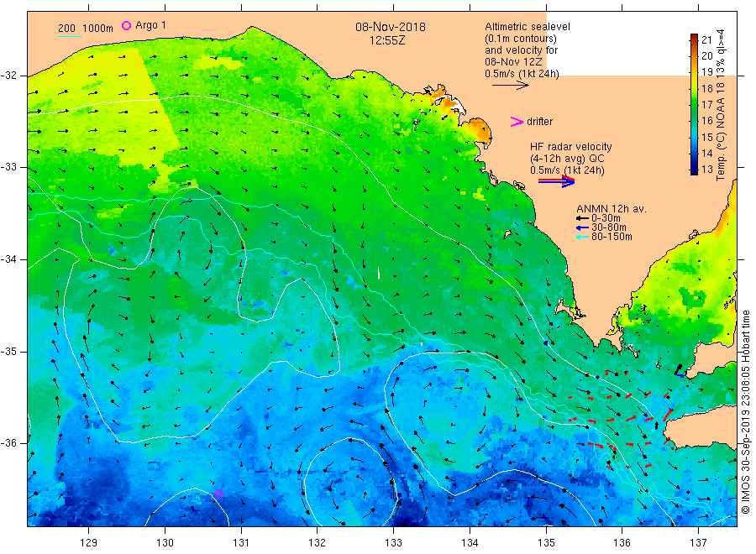
Task: Click the cyan 200m isobath legend line
Action: [70, 36]
